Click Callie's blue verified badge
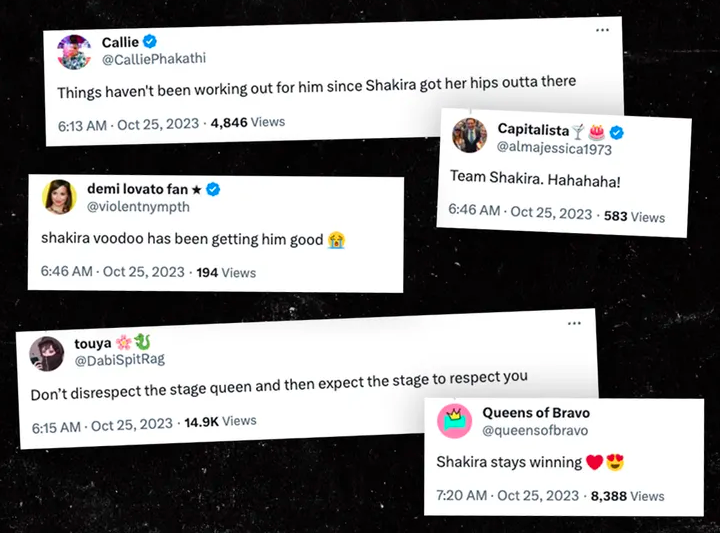Image resolution: width=720 pixels, height=533 pixels. (150, 41)
